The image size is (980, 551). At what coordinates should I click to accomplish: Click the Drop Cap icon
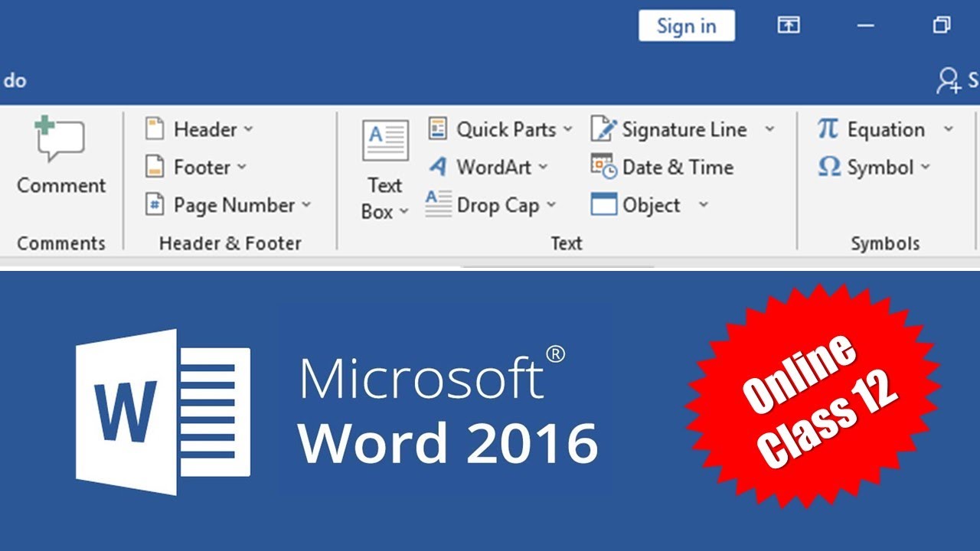coord(438,204)
